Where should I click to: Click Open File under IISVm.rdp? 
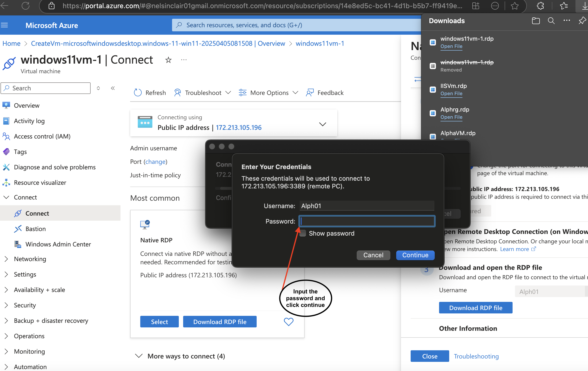[451, 93]
